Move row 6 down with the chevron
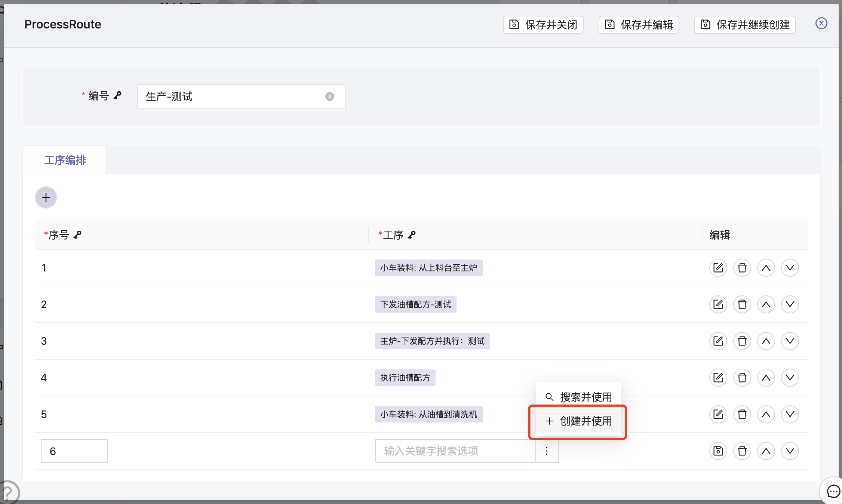The image size is (842, 504). click(x=790, y=451)
